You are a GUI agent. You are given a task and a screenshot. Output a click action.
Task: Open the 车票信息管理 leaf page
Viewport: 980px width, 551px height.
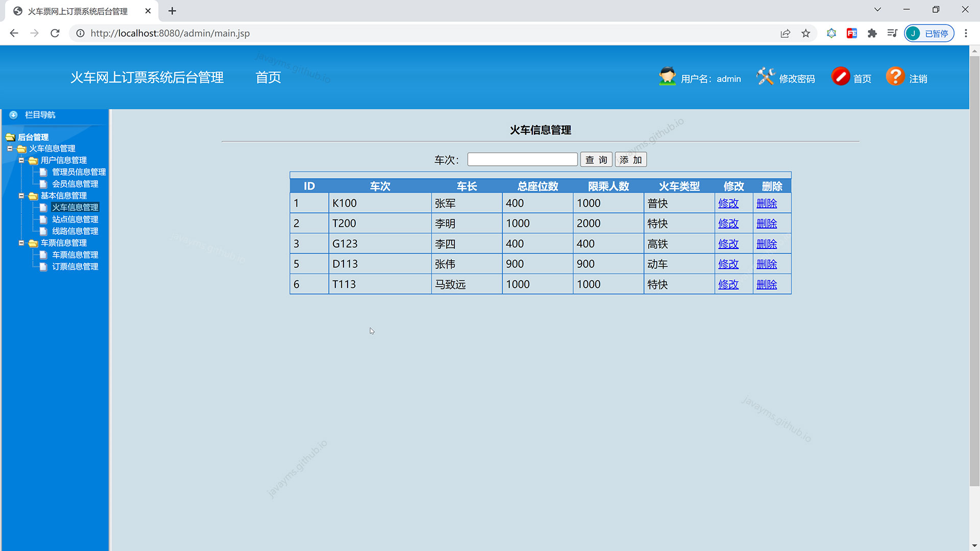[75, 255]
